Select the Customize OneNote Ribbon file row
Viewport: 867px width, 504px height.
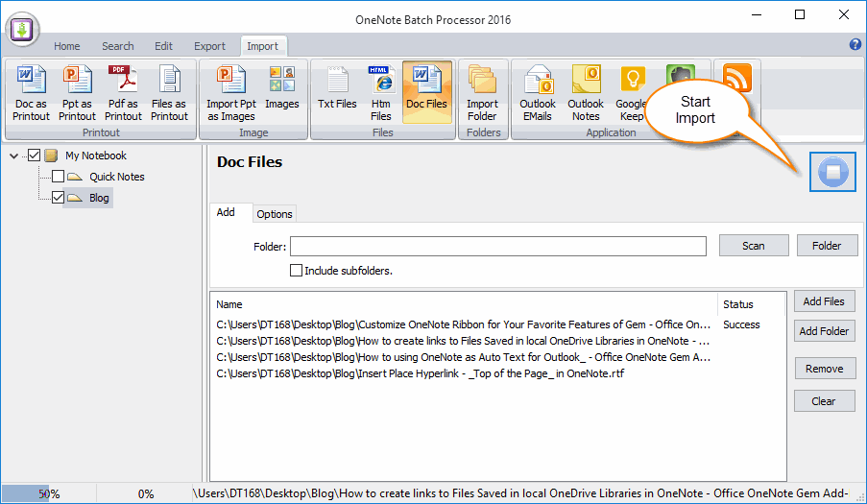point(497,324)
